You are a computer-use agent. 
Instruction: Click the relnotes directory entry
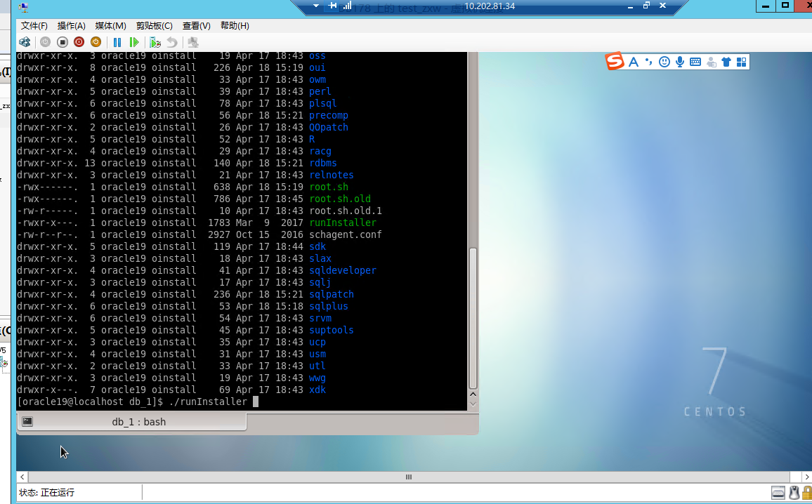click(332, 175)
